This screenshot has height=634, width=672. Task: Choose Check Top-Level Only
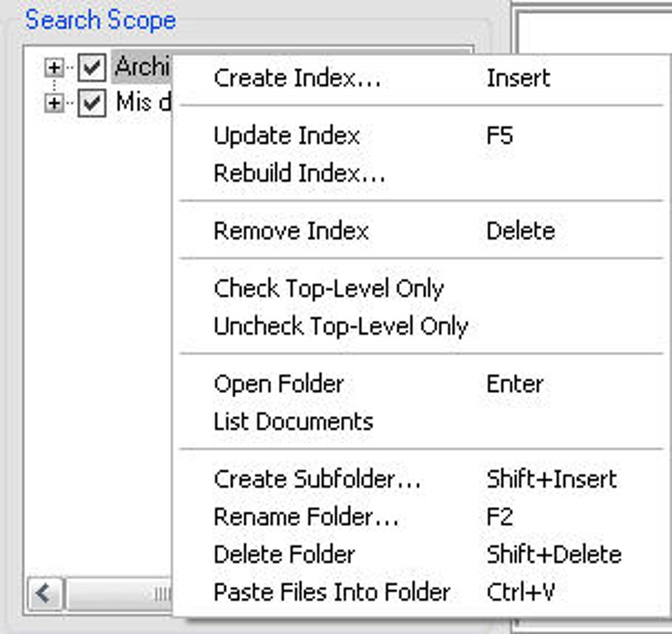tap(328, 289)
